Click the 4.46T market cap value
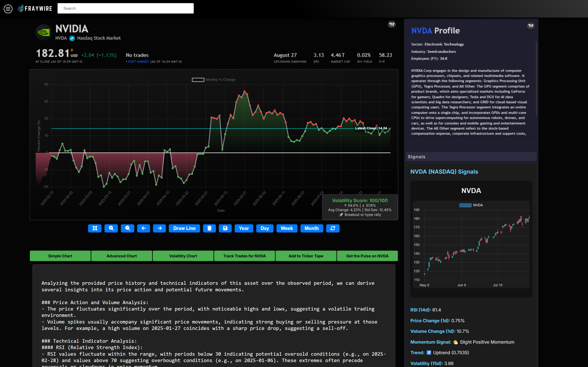 pos(338,55)
